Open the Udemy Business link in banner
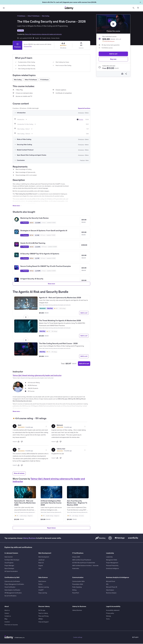 tap(29, 538)
